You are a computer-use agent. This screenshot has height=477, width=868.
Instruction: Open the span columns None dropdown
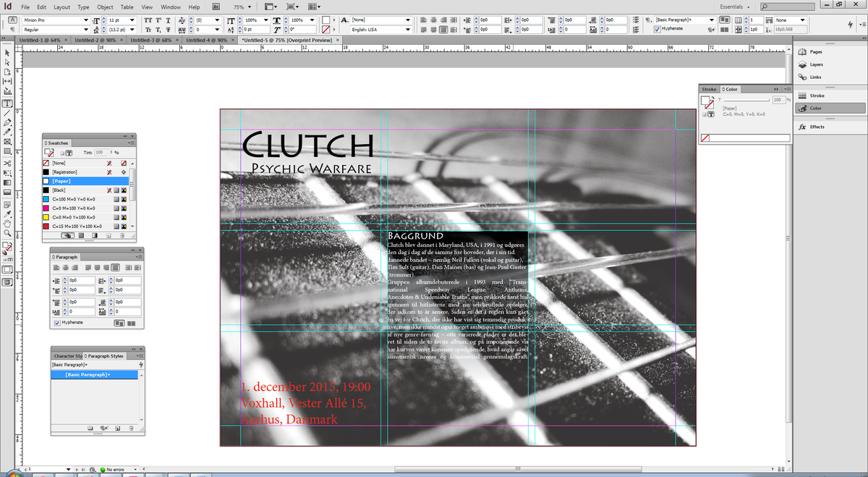coord(802,20)
